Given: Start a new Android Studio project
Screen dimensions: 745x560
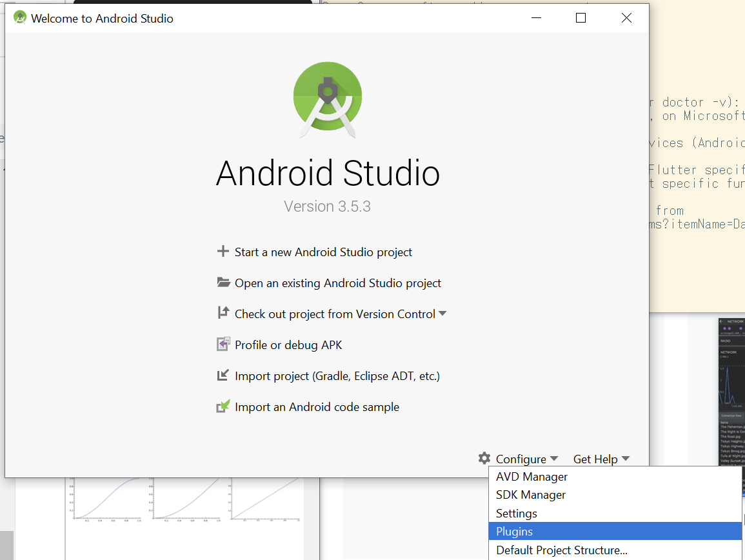Looking at the screenshot, I should tap(323, 252).
